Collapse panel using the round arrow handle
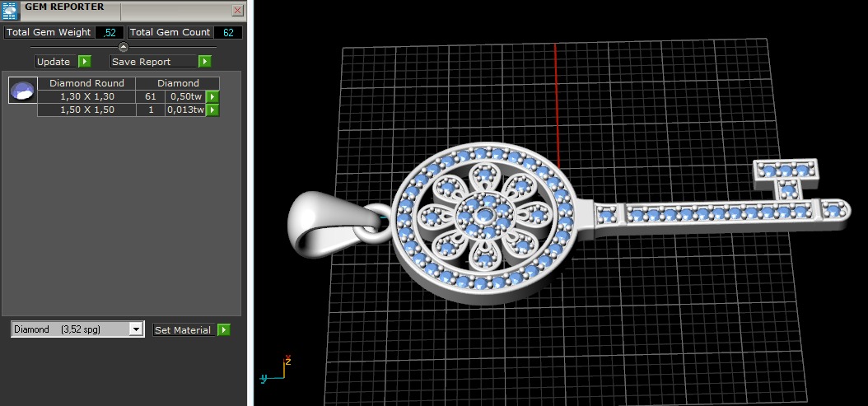The image size is (868, 406). point(124,47)
